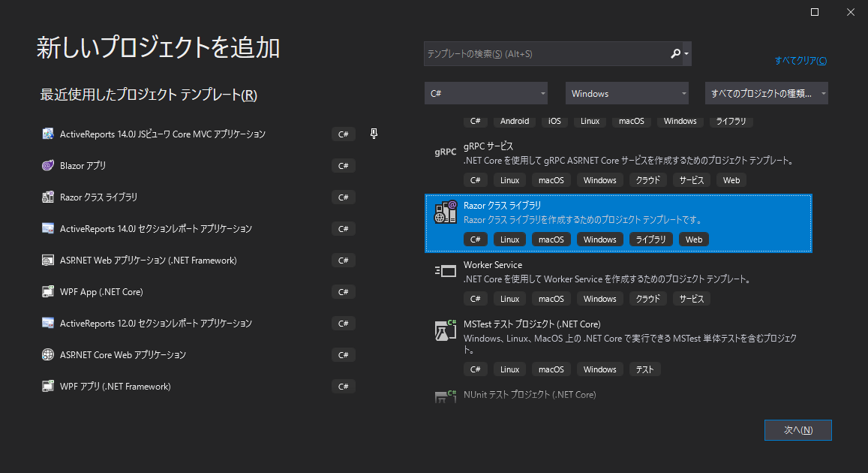Click the WPF アプリ (.NET Framework) icon
The image size is (868, 473).
[x=48, y=386]
